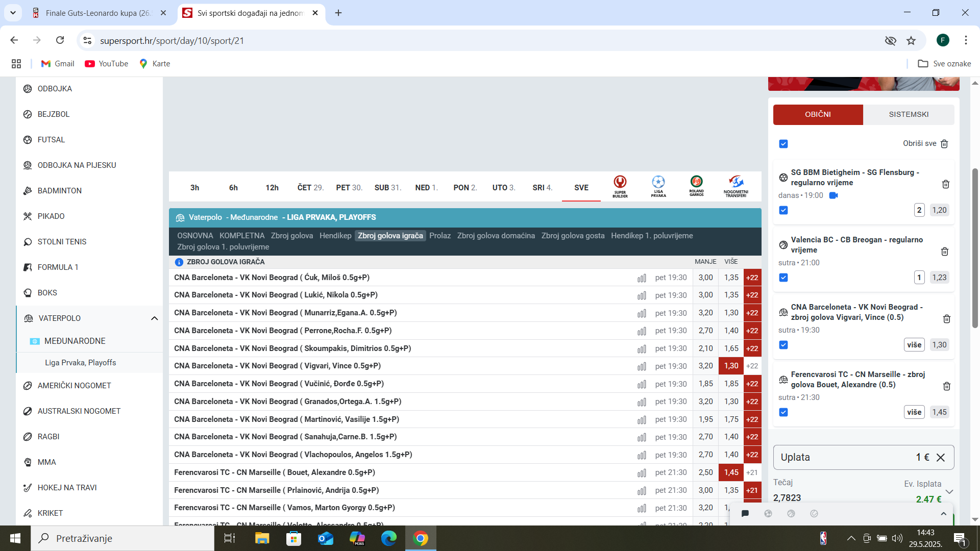This screenshot has height=551, width=980.
Task: Select the OBIČNI ticket tab
Action: [818, 114]
